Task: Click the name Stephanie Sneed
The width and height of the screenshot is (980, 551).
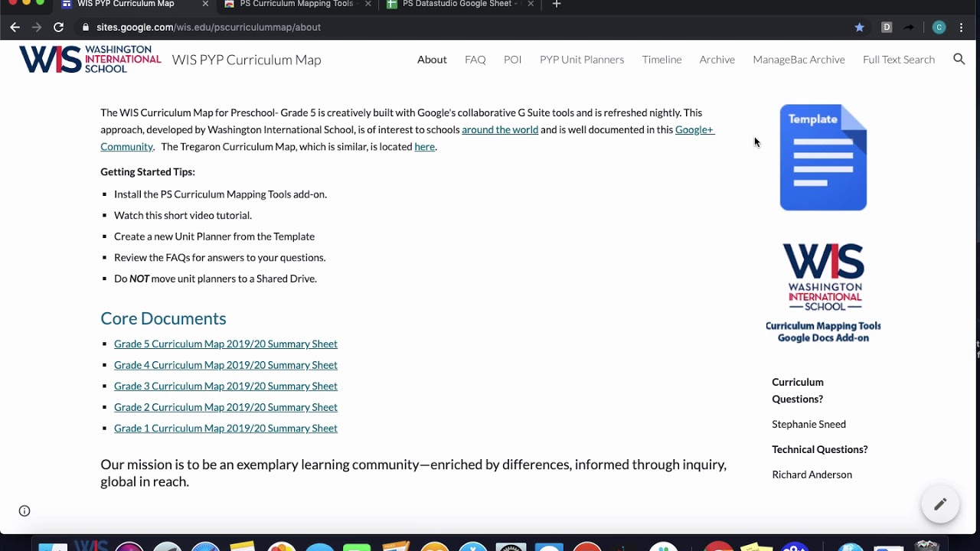Action: click(x=808, y=424)
